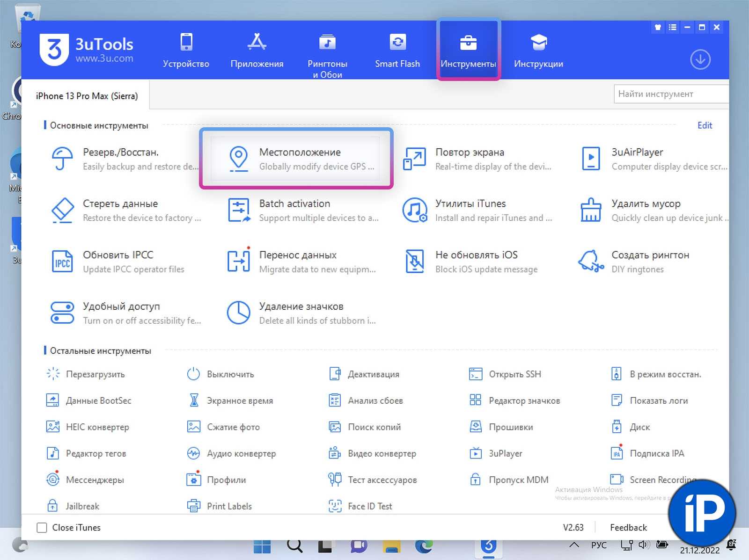The width and height of the screenshot is (749, 560).
Task: Open Print Labels tool
Action: [x=220, y=506]
